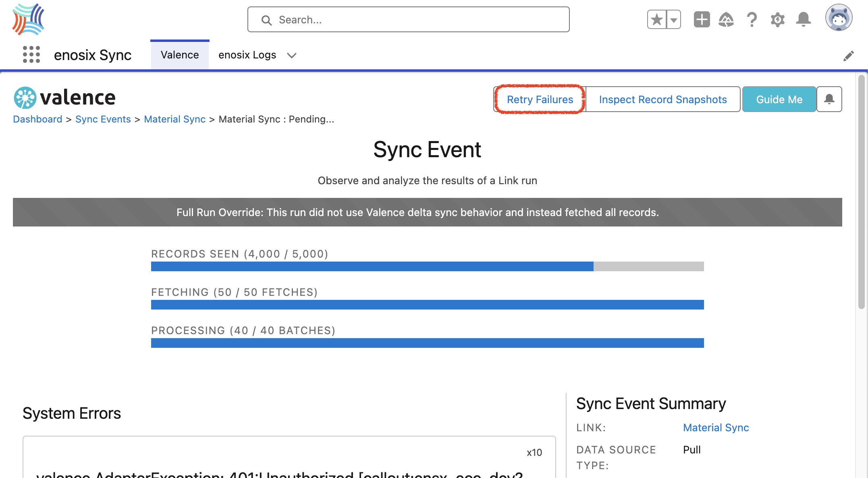The height and width of the screenshot is (478, 868).
Task: Open the global actions plus icon
Action: [x=702, y=19]
